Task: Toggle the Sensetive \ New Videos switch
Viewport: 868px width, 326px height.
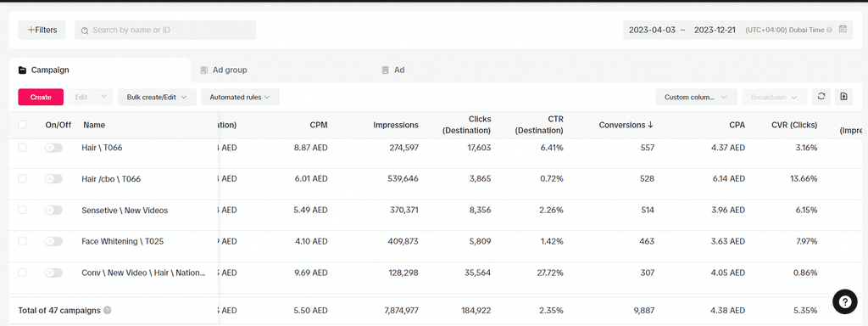Action: tap(53, 211)
